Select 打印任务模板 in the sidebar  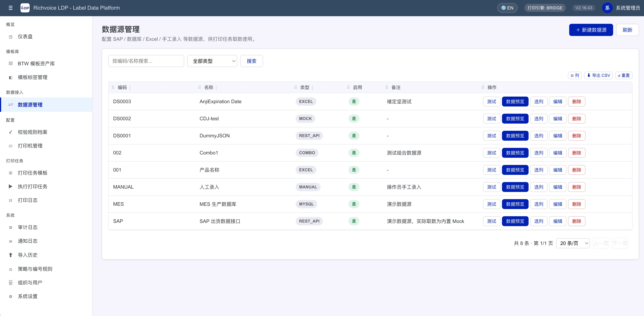coord(46,173)
